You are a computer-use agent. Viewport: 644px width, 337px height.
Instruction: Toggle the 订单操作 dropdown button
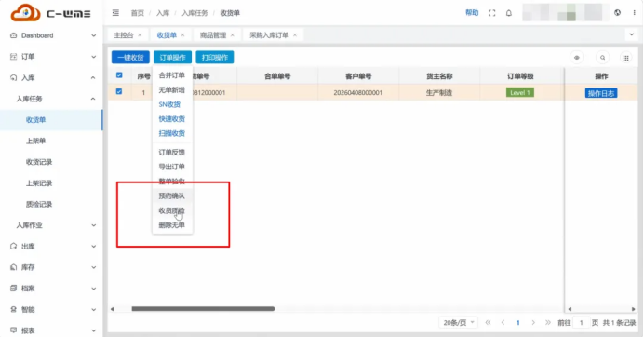pos(172,58)
